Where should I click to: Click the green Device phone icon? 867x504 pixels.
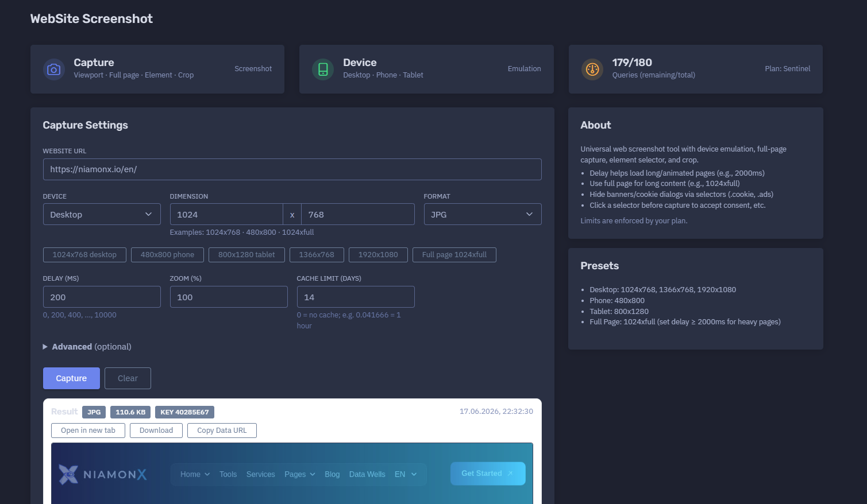[323, 69]
